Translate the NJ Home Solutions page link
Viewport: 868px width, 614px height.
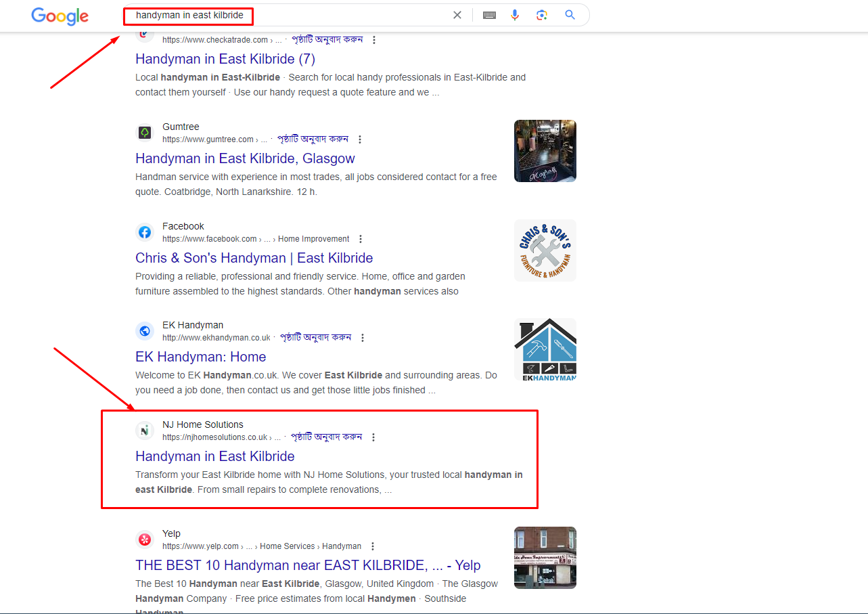click(x=326, y=437)
